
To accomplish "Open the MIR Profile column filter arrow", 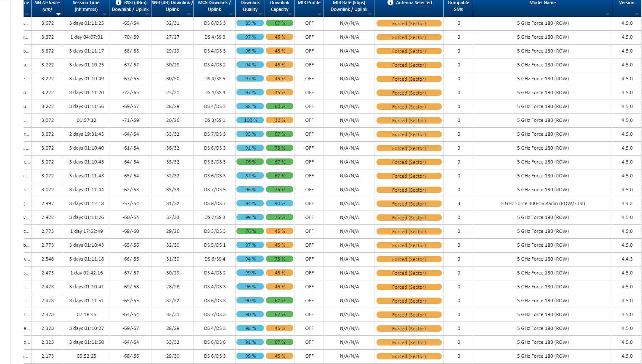I will tap(319, 14).
